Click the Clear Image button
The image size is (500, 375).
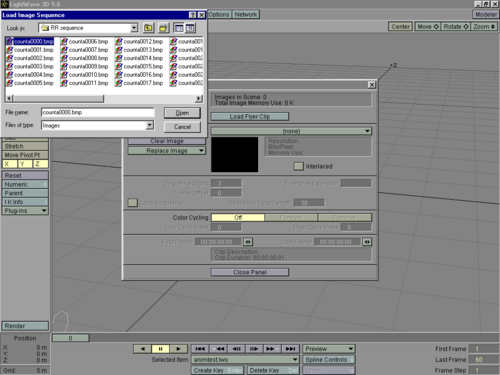pyautogui.click(x=167, y=141)
